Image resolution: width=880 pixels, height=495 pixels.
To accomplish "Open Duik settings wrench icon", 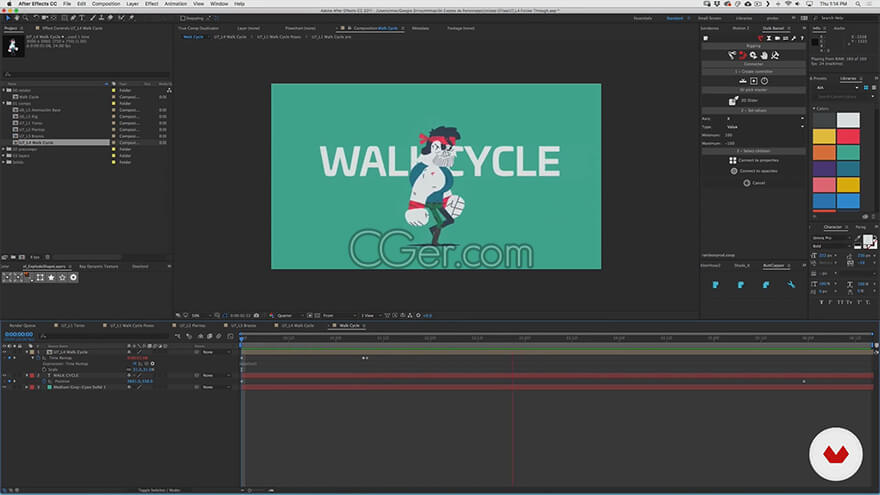I will [794, 38].
